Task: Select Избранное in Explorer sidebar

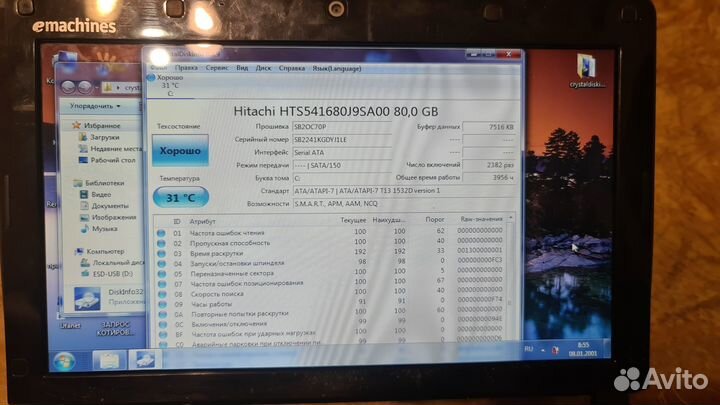Action: pyautogui.click(x=97, y=125)
